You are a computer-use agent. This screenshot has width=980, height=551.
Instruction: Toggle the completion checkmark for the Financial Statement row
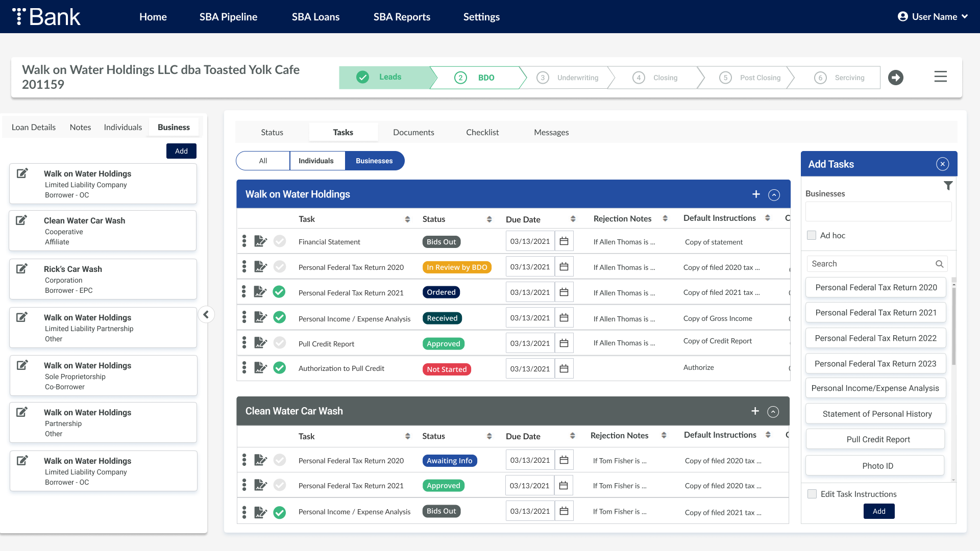pyautogui.click(x=279, y=241)
